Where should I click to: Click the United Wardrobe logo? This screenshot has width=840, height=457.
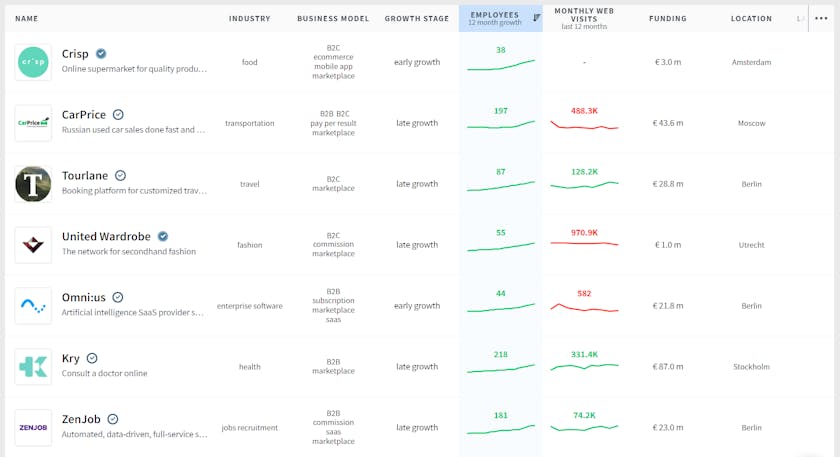[33, 245]
